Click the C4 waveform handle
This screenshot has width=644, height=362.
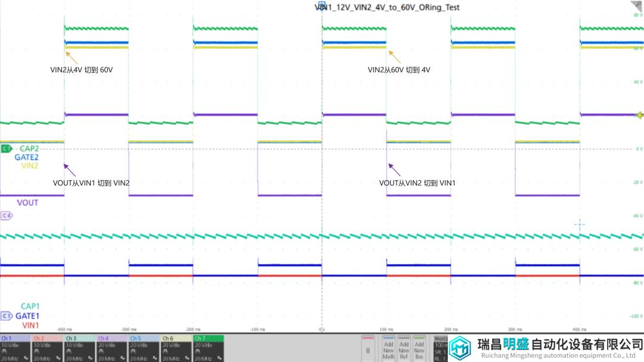7,215
